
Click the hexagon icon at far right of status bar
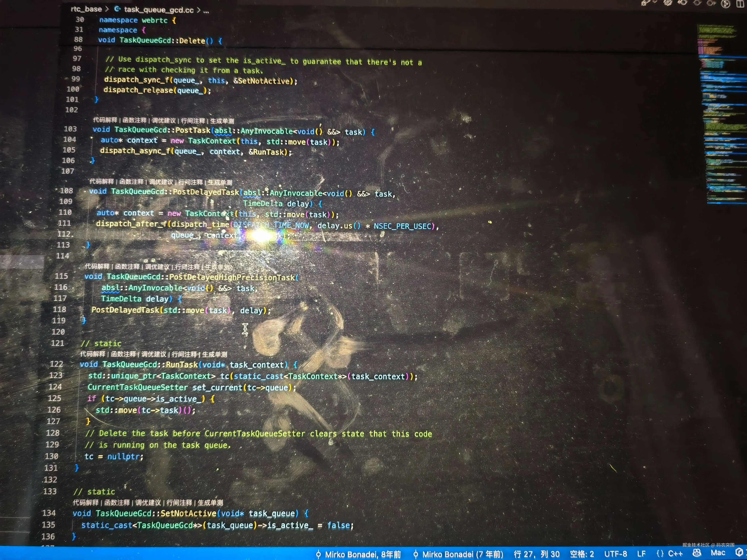click(x=739, y=552)
